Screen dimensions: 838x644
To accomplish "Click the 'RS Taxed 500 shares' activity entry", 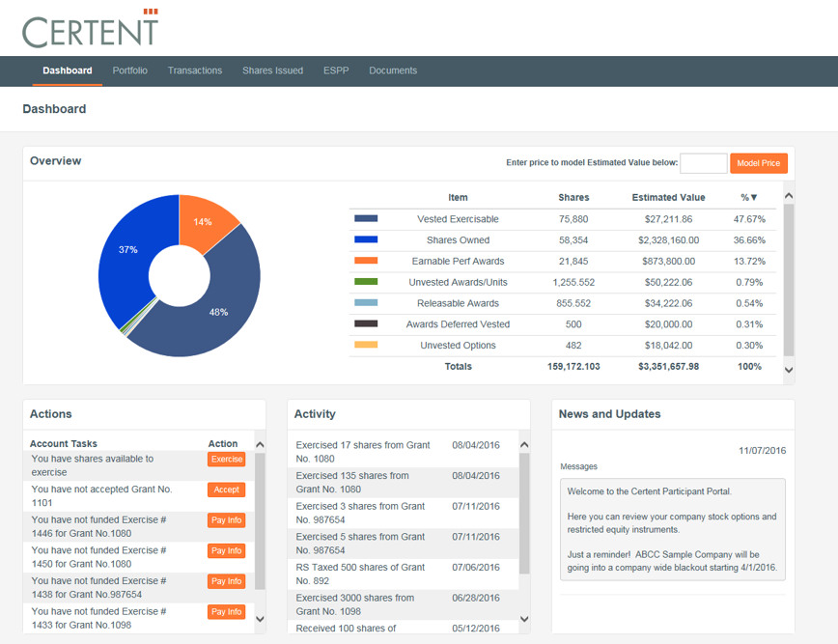I will click(360, 574).
